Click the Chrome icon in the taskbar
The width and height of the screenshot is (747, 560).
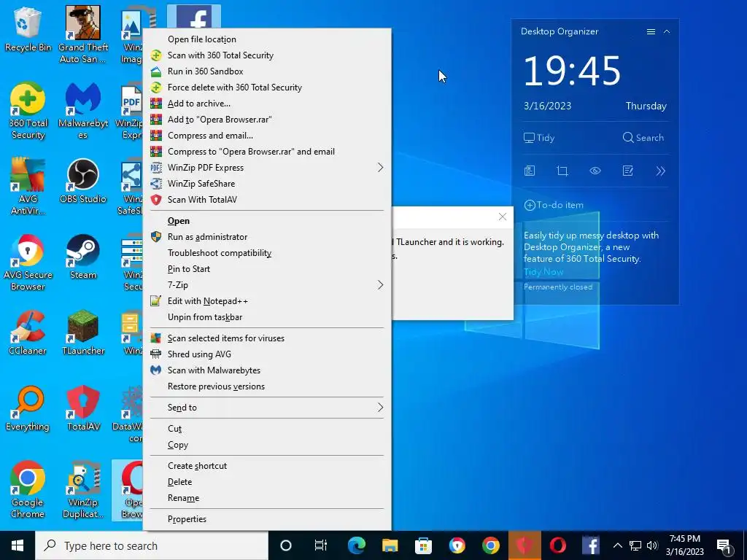point(491,545)
